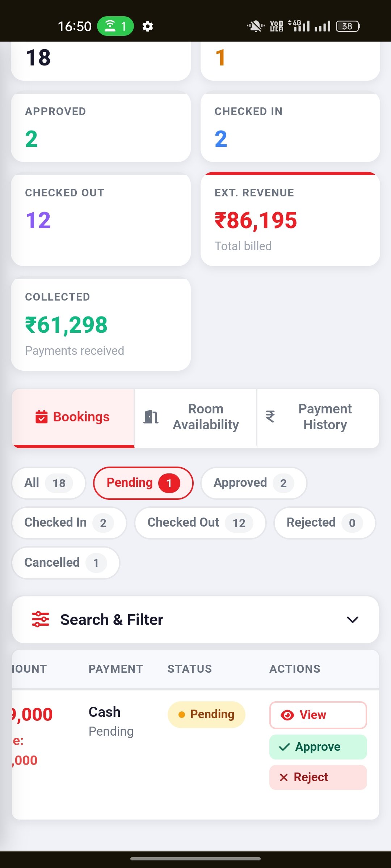The height and width of the screenshot is (868, 391).
Task: Tap the Room Availability door icon
Action: click(151, 417)
